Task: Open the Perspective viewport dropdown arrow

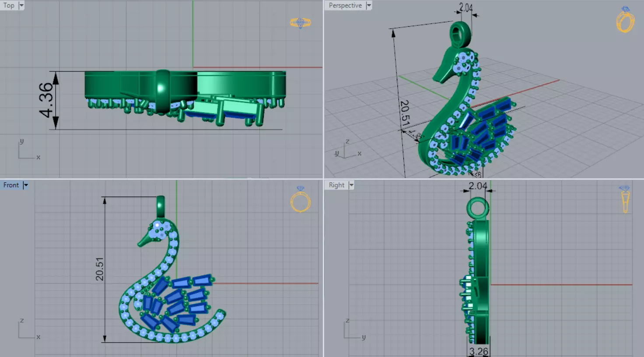Action: coord(369,5)
